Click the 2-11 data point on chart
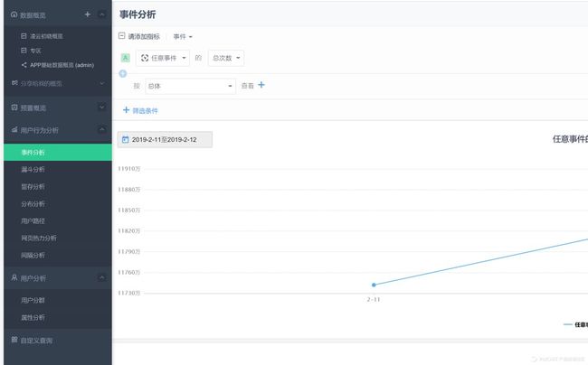The image size is (588, 365). (x=374, y=285)
